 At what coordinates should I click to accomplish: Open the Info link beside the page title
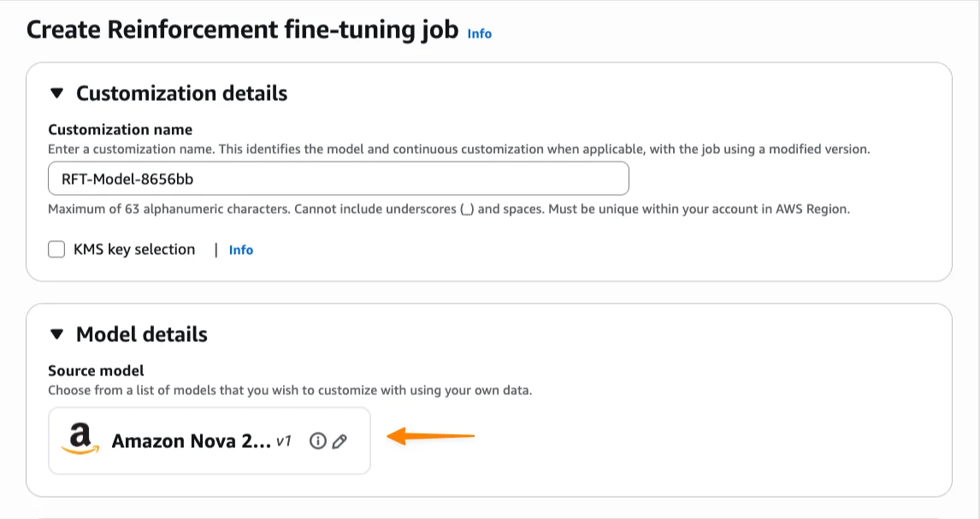click(480, 33)
